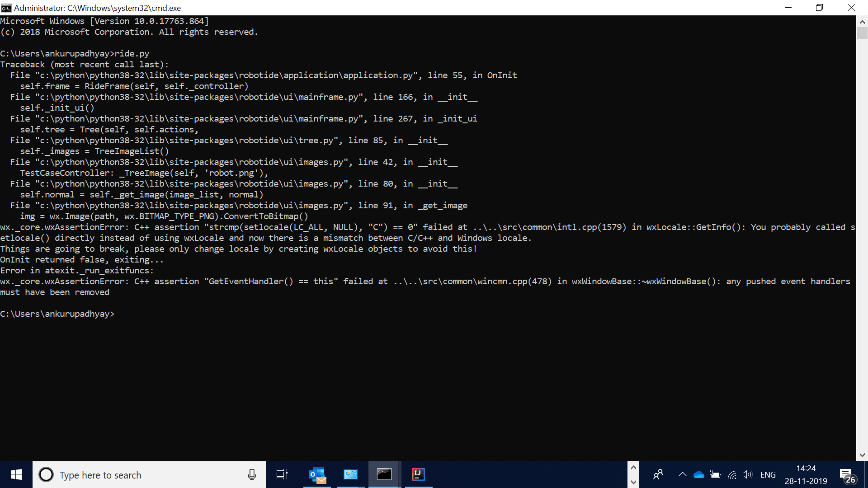Open the ENG language switcher
Image resolution: width=868 pixels, height=488 pixels.
pos(768,474)
